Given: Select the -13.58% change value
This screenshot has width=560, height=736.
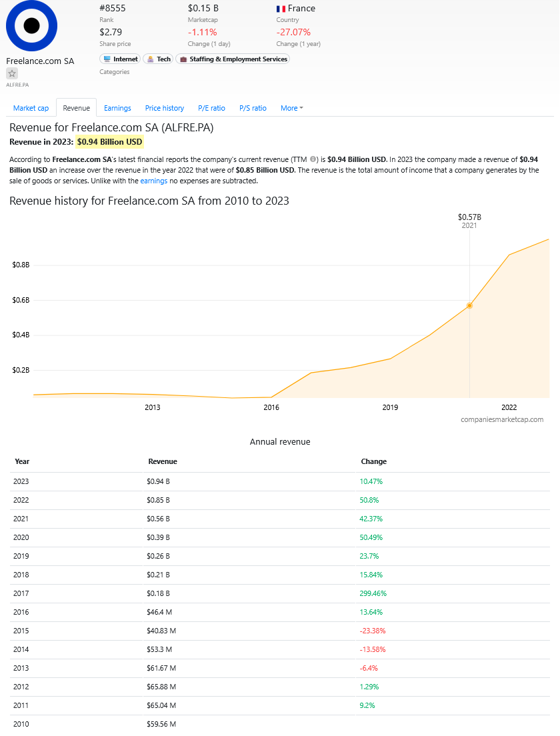Looking at the screenshot, I should [373, 649].
